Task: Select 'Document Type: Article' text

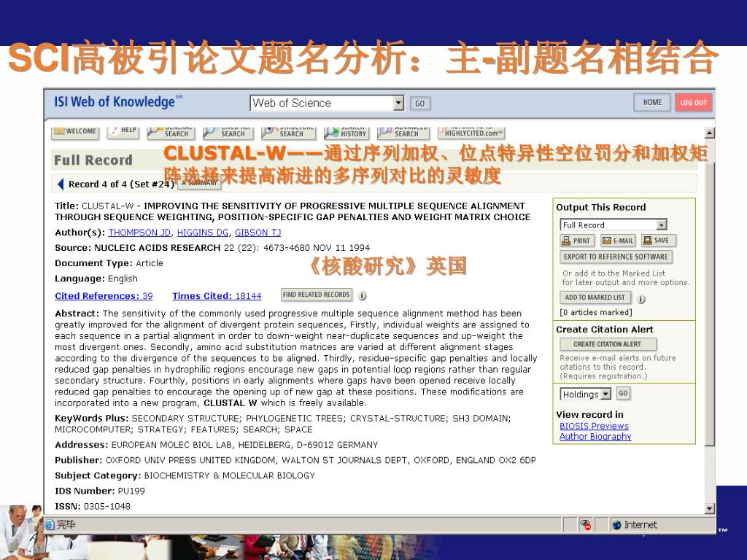Action: (x=109, y=262)
